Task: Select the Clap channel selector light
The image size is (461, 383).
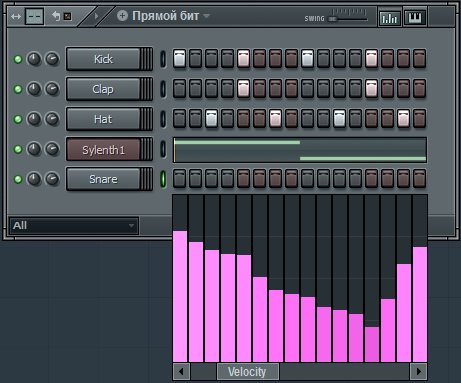Action: click(163, 89)
